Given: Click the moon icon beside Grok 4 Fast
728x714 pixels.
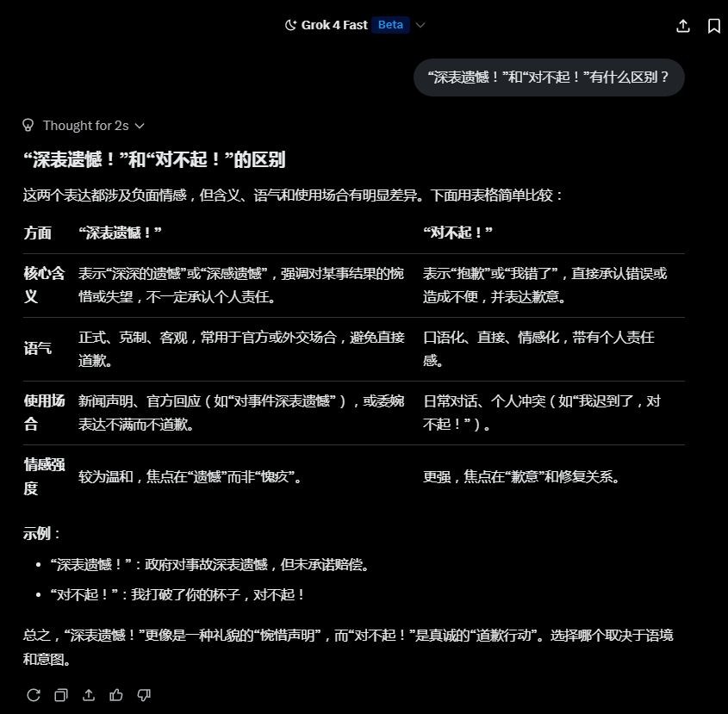Looking at the screenshot, I should coord(290,25).
